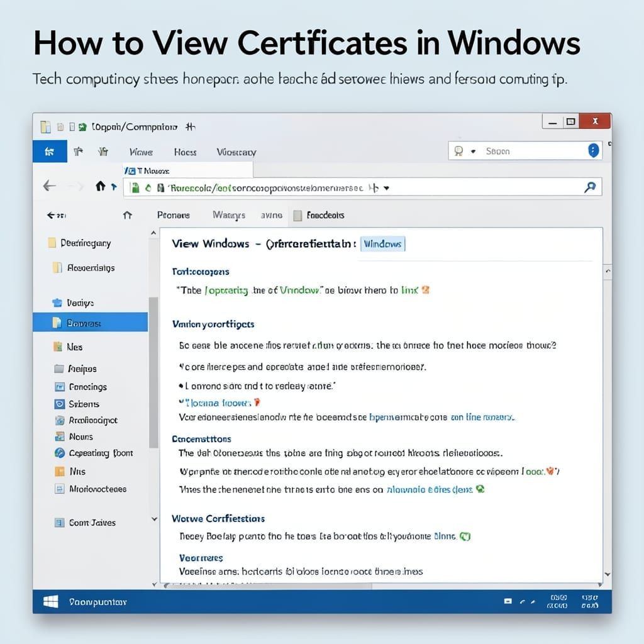
Task: Open the Windows Start button
Action: 50,602
